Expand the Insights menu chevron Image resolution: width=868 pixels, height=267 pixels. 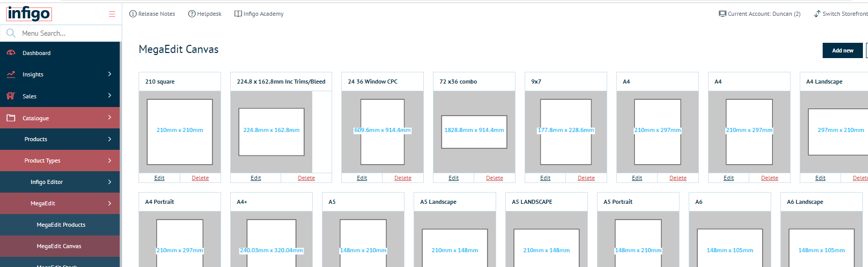110,74
